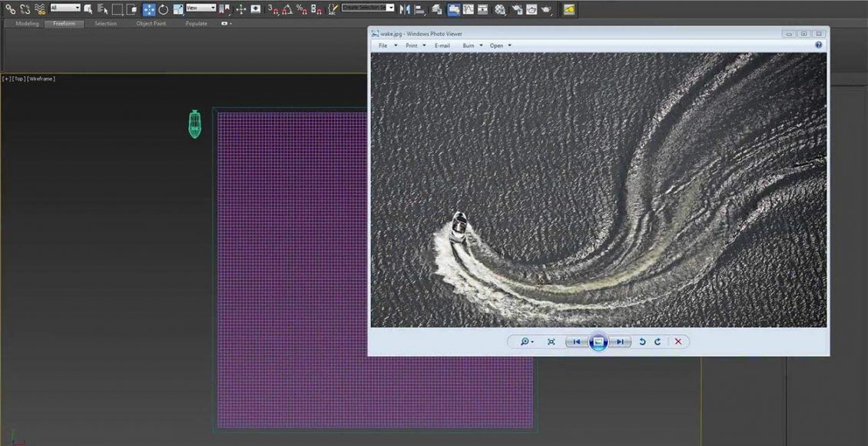Open the reference coordinate 'View' dropdown

(201, 8)
